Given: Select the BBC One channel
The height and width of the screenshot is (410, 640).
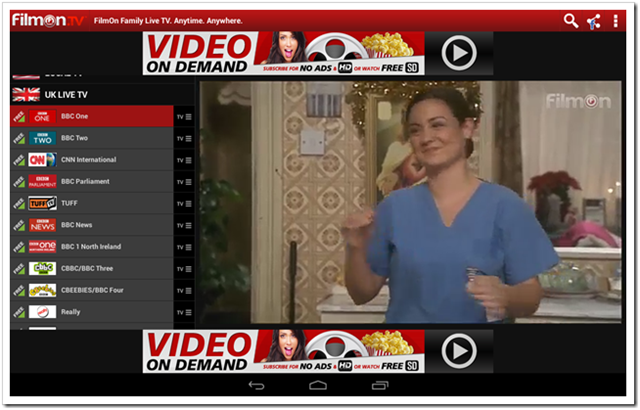Looking at the screenshot, I should [x=92, y=116].
